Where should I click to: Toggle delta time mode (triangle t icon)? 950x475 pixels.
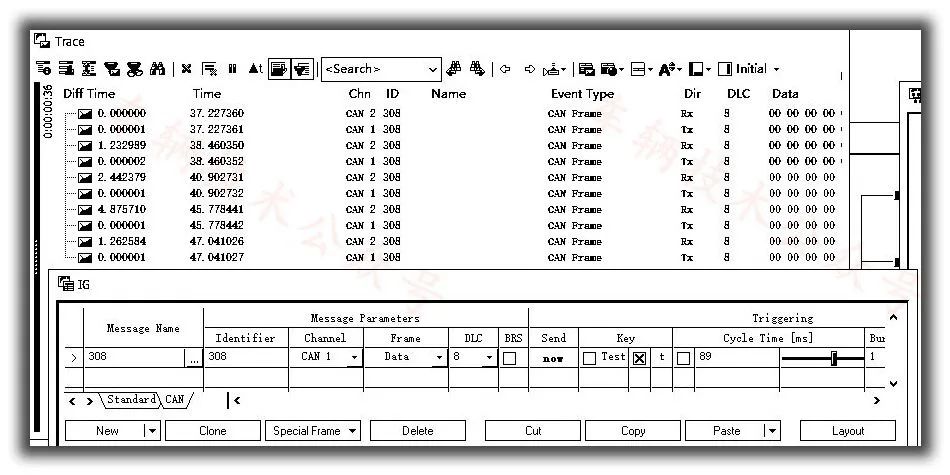click(x=255, y=69)
